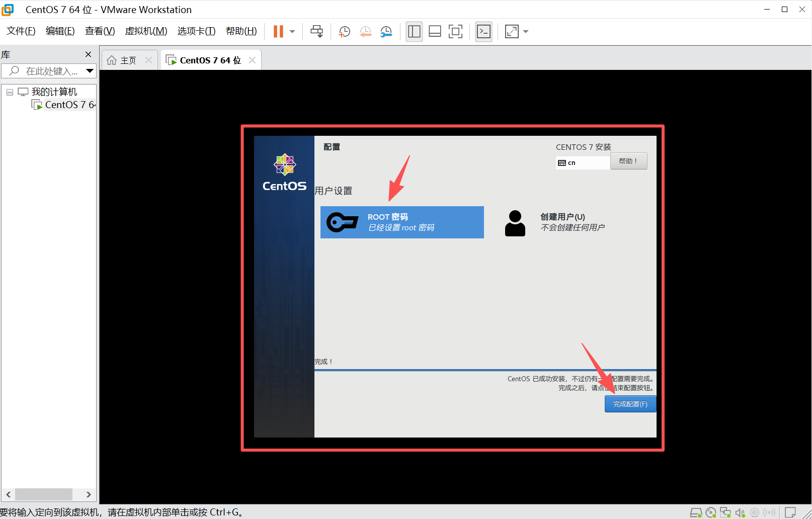This screenshot has height=519, width=812.
Task: Collapse the 我的计算机 tree node
Action: [10, 92]
